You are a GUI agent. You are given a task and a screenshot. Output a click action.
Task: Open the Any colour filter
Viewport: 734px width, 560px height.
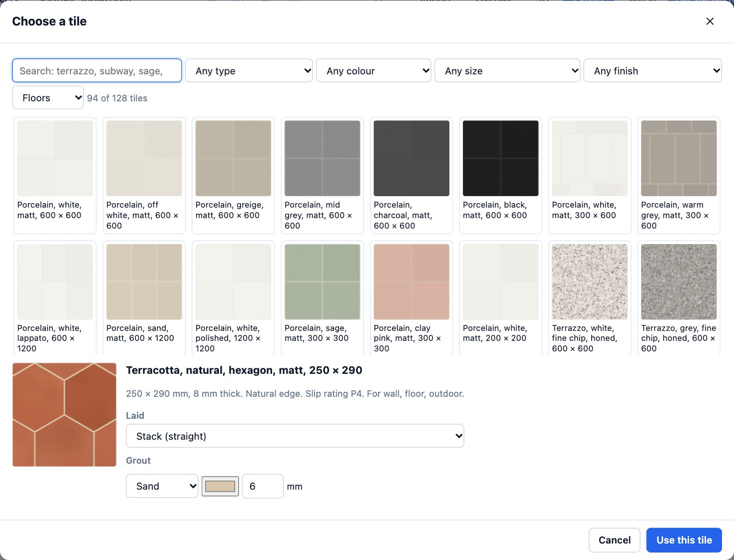pos(374,70)
